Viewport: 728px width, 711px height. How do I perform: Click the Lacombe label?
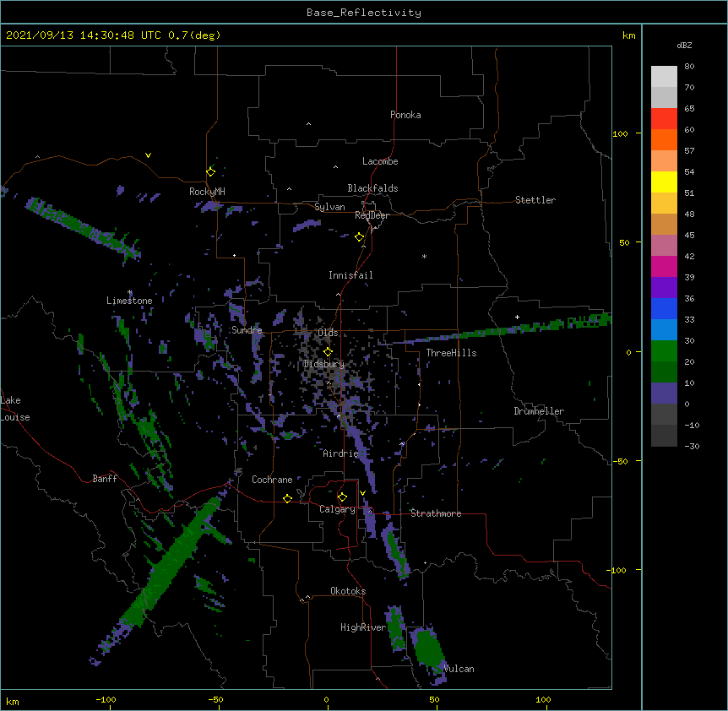[x=380, y=161]
